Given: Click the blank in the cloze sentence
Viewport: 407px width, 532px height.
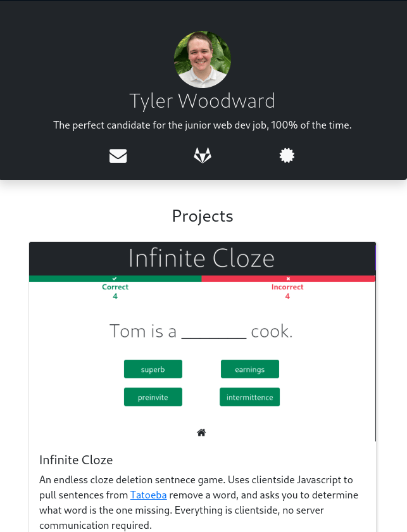Looking at the screenshot, I should coord(213,332).
